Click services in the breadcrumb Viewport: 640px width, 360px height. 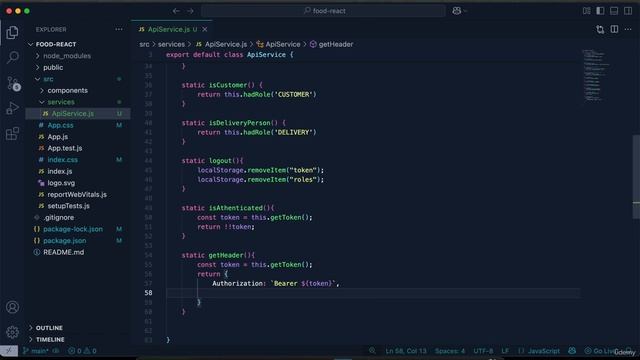[x=171, y=44]
